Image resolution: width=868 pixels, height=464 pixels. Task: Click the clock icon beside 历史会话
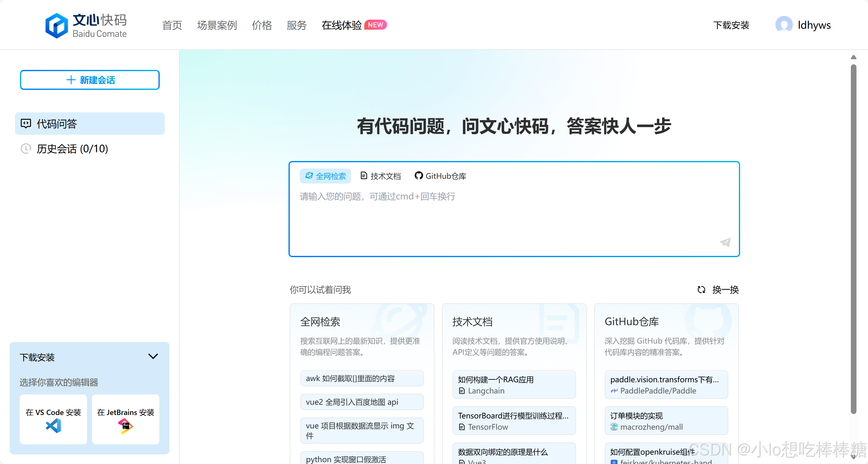(x=26, y=149)
